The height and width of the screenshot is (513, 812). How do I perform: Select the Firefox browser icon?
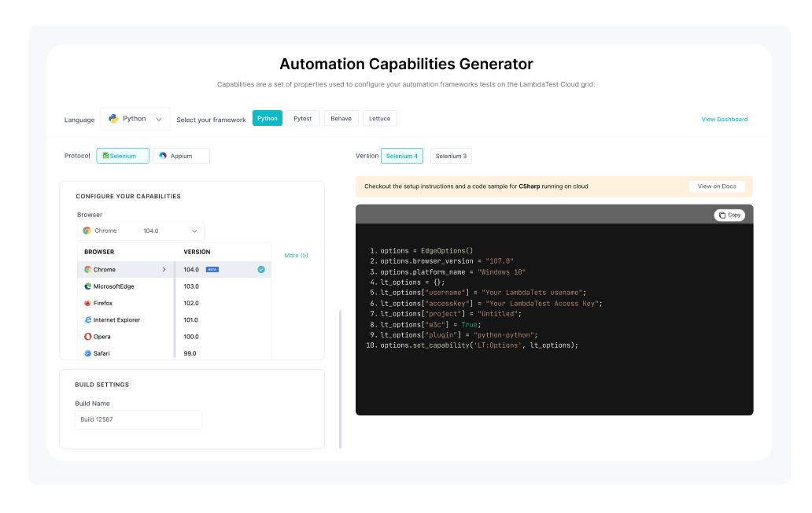[x=87, y=303]
